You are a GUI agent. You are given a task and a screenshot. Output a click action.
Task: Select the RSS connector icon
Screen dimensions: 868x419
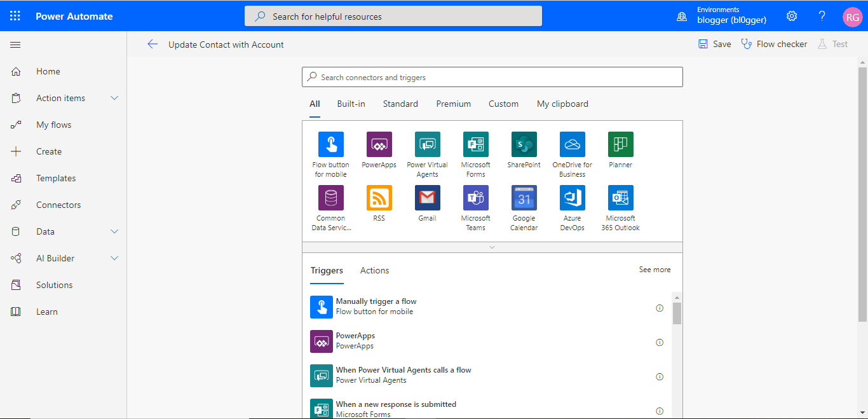[x=379, y=197]
